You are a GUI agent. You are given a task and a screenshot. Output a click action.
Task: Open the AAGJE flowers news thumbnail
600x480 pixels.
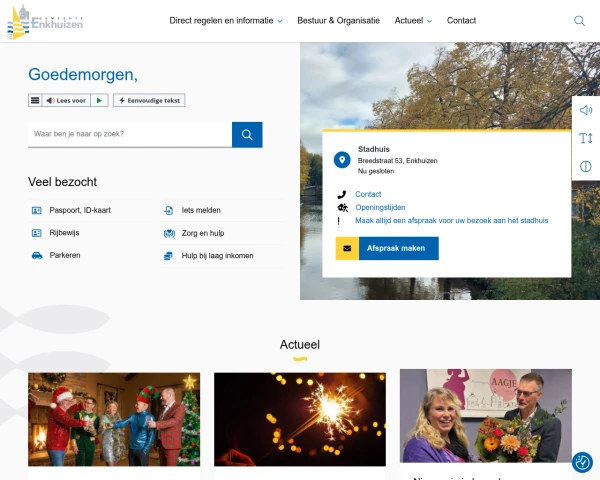point(486,416)
